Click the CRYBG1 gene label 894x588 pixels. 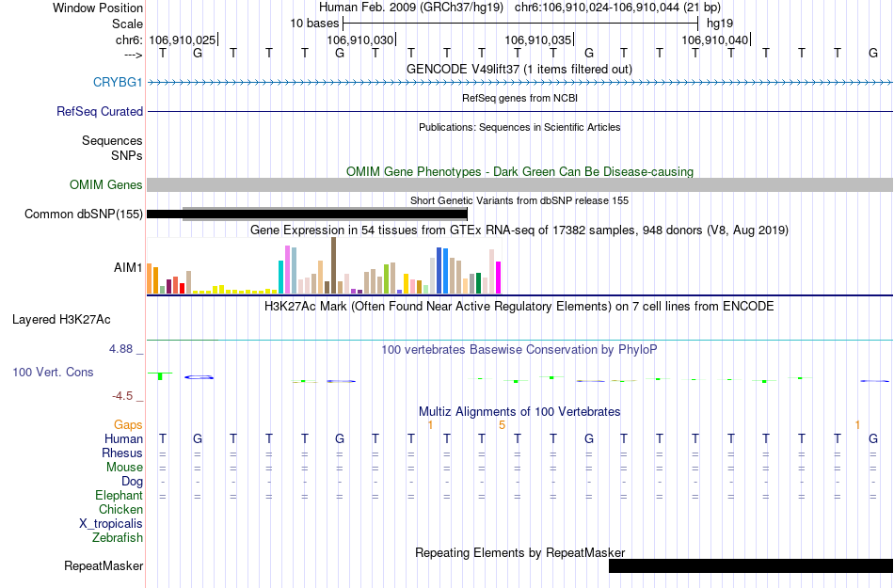118,82
